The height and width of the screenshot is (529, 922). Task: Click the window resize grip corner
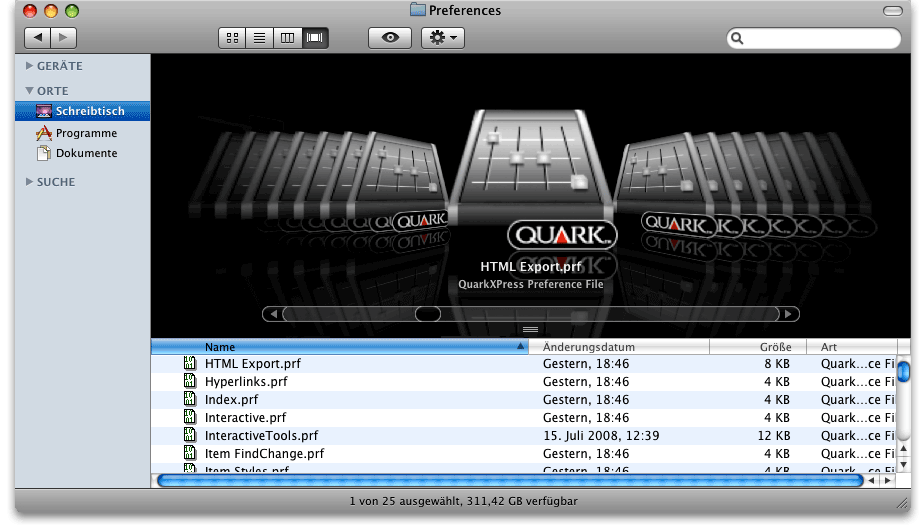click(903, 503)
